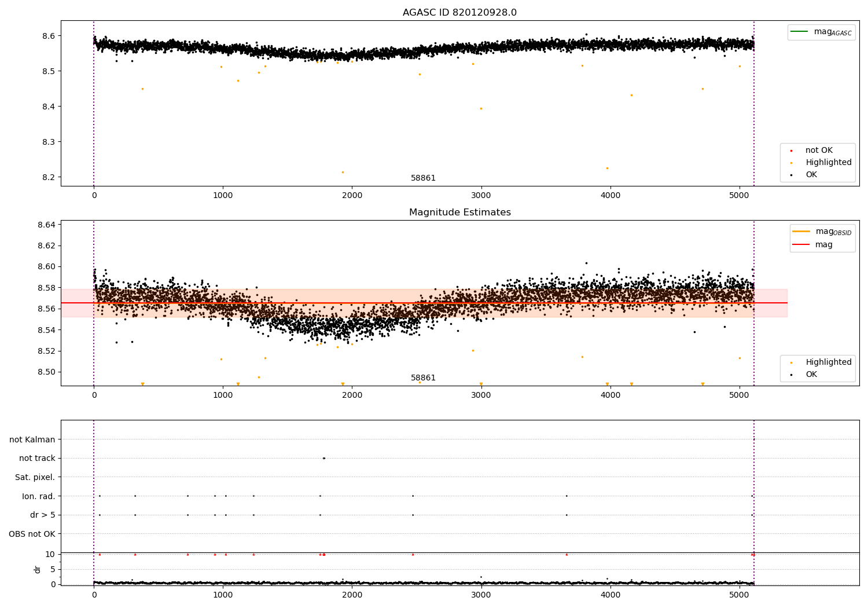868x608 pixels.
Task: Click the "not Kalman" axis label
Action: point(32,440)
